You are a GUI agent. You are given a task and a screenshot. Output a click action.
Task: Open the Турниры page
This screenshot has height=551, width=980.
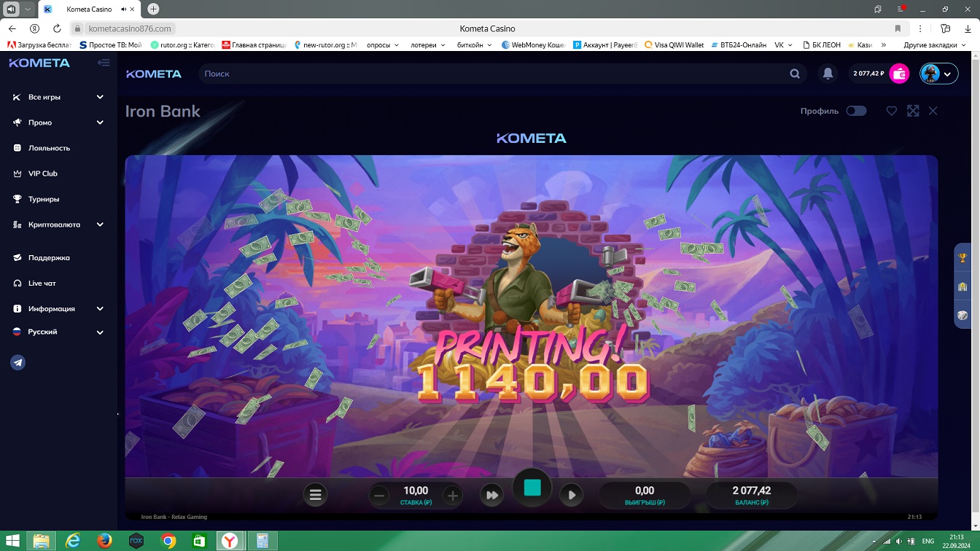tap(44, 199)
